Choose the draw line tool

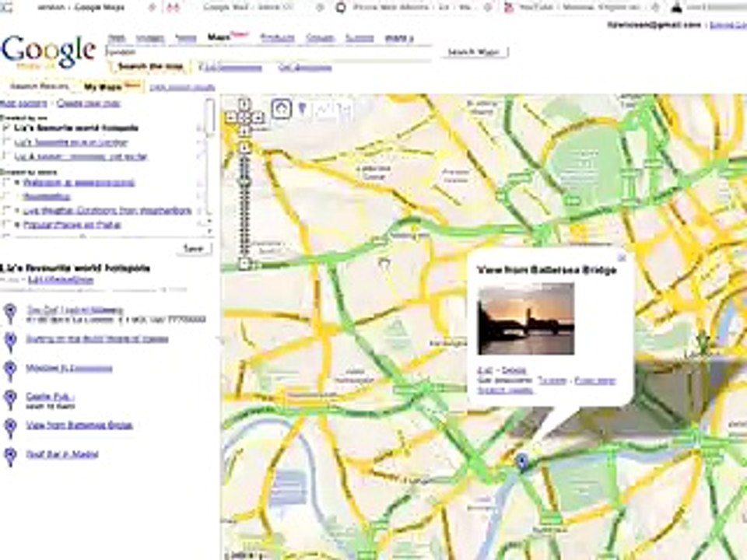(323, 110)
